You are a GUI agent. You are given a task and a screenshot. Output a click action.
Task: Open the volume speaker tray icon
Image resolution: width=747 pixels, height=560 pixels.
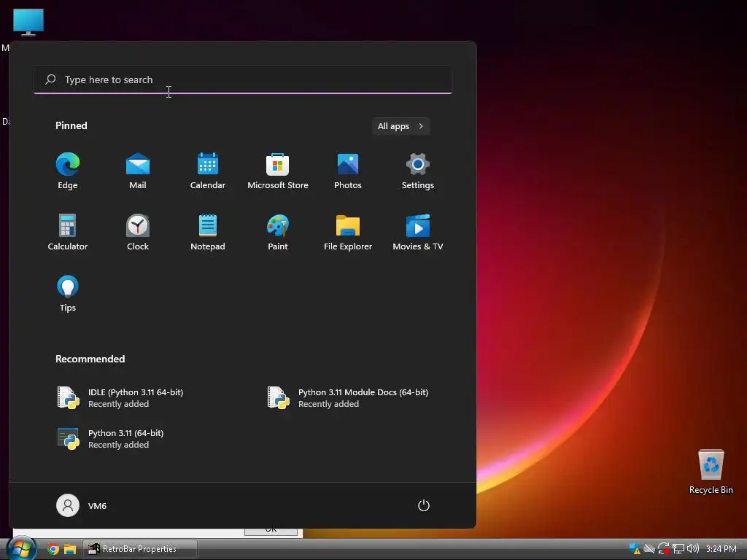693,548
